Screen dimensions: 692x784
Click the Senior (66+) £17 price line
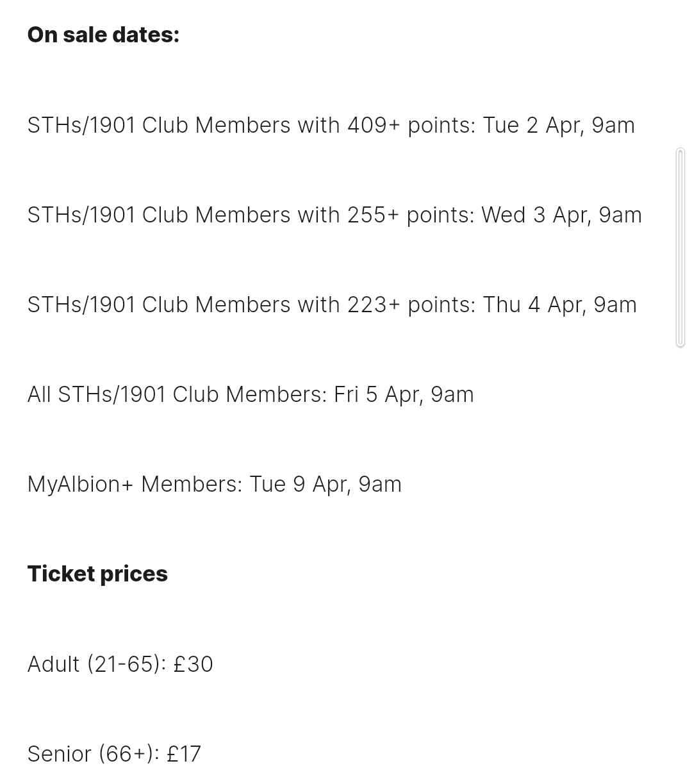click(114, 754)
